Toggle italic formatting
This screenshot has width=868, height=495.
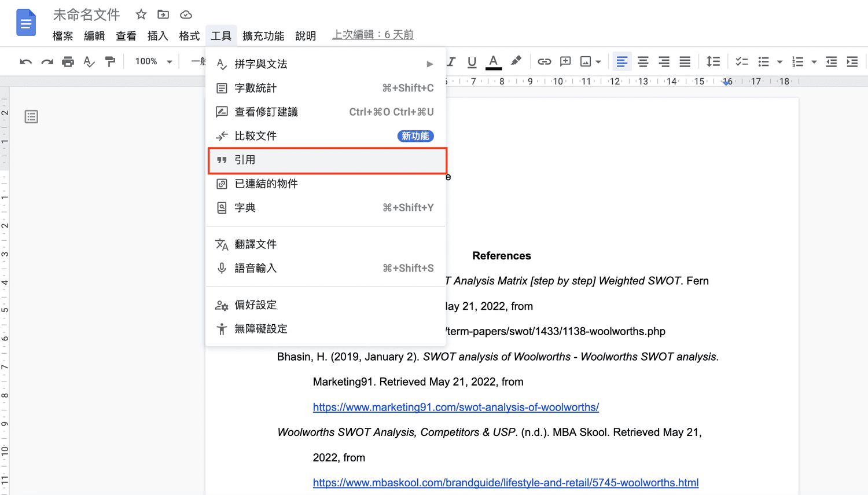point(451,61)
